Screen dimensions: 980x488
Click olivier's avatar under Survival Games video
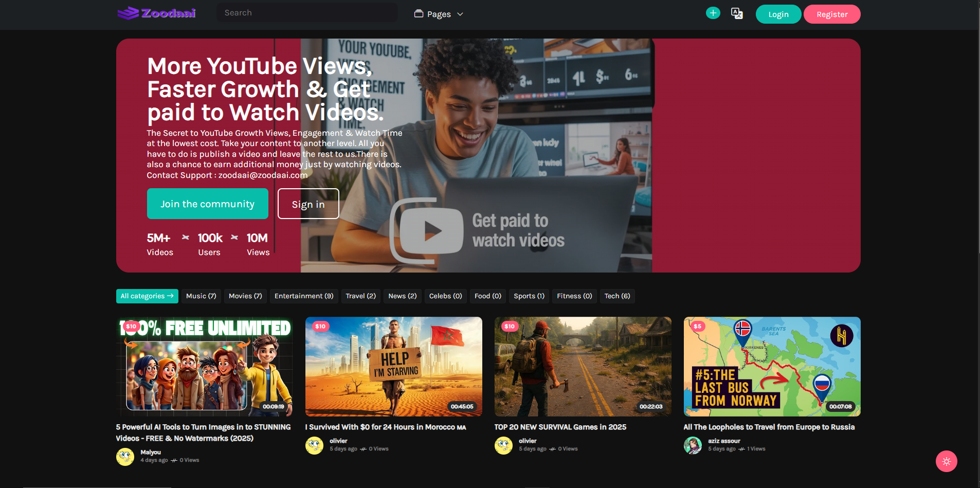[x=503, y=445]
